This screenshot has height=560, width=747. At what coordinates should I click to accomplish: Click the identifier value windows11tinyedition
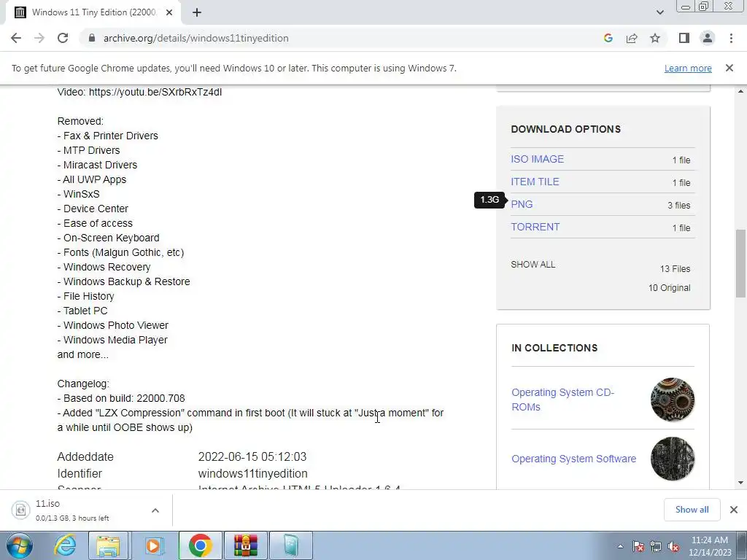click(253, 474)
